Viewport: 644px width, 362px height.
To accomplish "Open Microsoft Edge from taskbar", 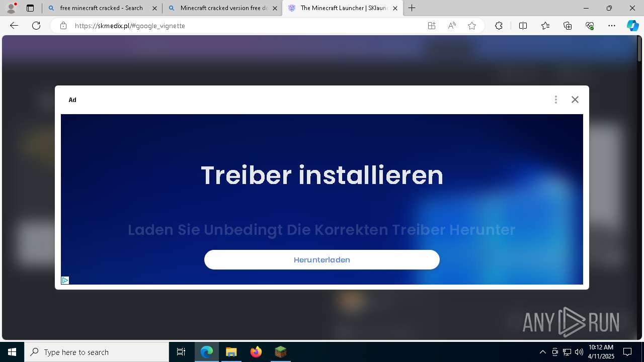I will coord(207,352).
